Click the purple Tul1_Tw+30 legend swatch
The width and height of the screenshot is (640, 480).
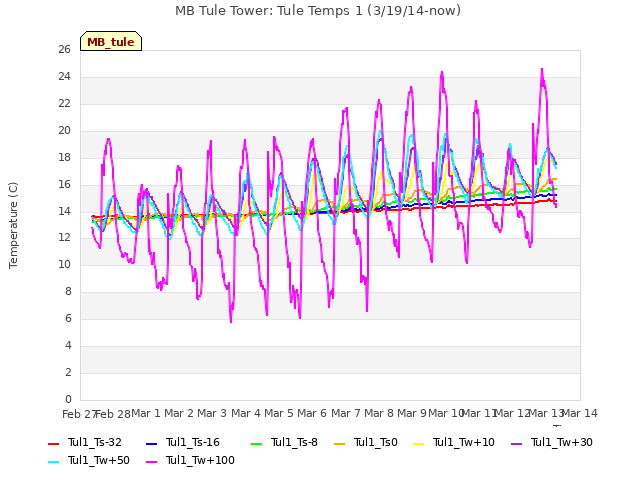(x=516, y=443)
